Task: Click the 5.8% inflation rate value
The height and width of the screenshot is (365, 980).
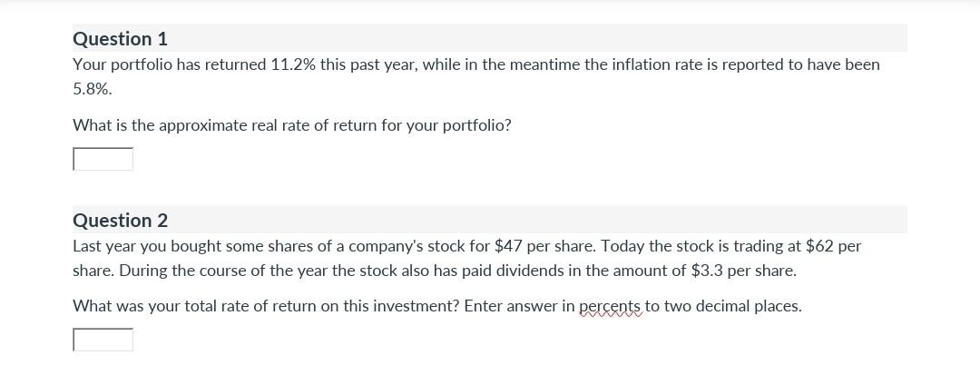Action: click(x=92, y=89)
